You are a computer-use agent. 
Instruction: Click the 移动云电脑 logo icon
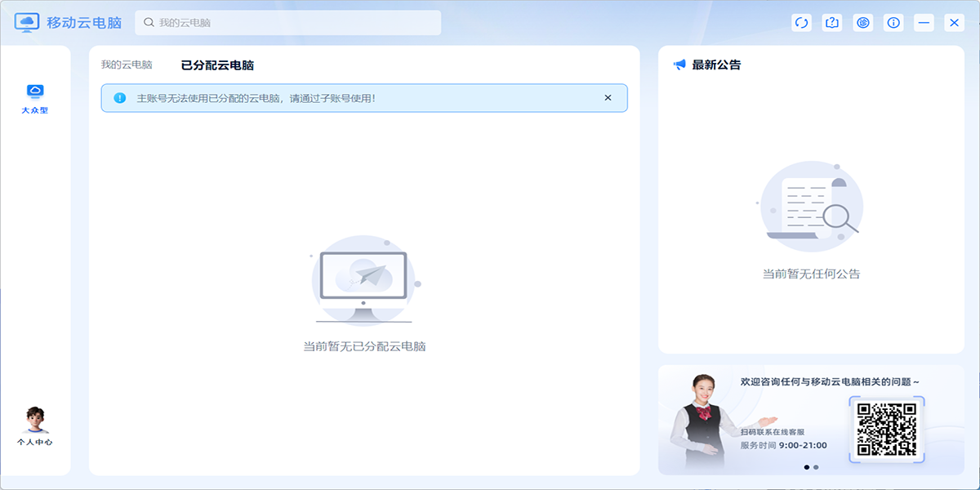click(x=27, y=23)
